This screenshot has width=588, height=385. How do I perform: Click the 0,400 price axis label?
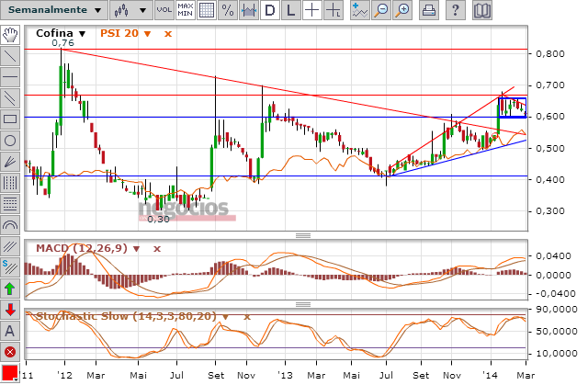[x=550, y=179]
